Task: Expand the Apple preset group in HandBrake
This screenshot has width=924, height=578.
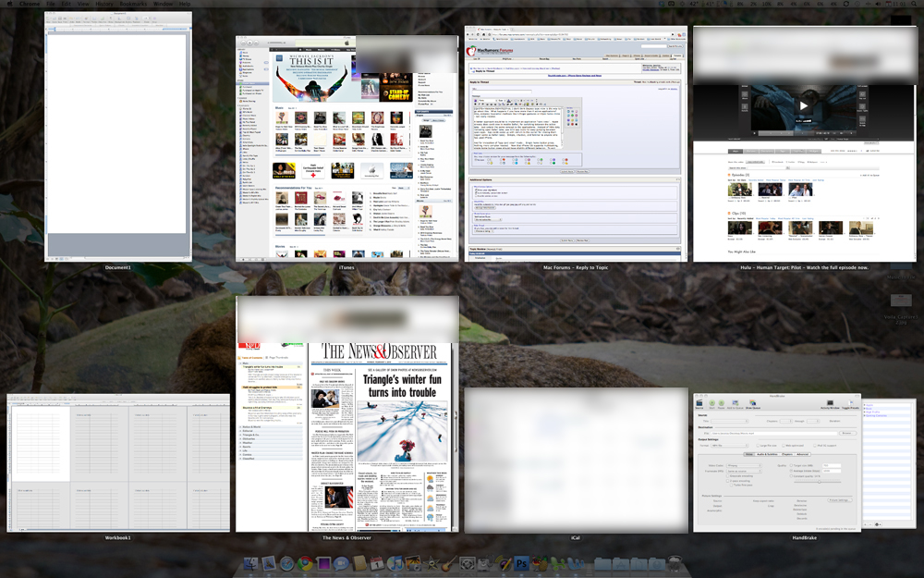Action: click(x=865, y=405)
